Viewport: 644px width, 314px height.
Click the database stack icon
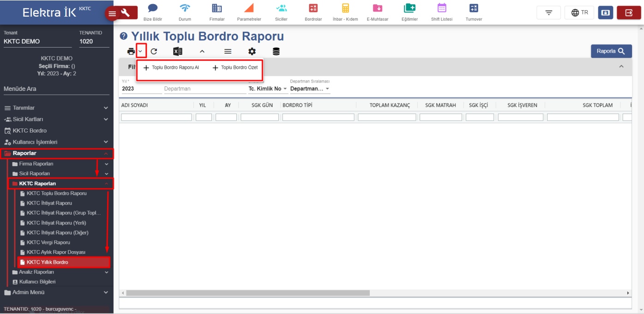tap(276, 52)
